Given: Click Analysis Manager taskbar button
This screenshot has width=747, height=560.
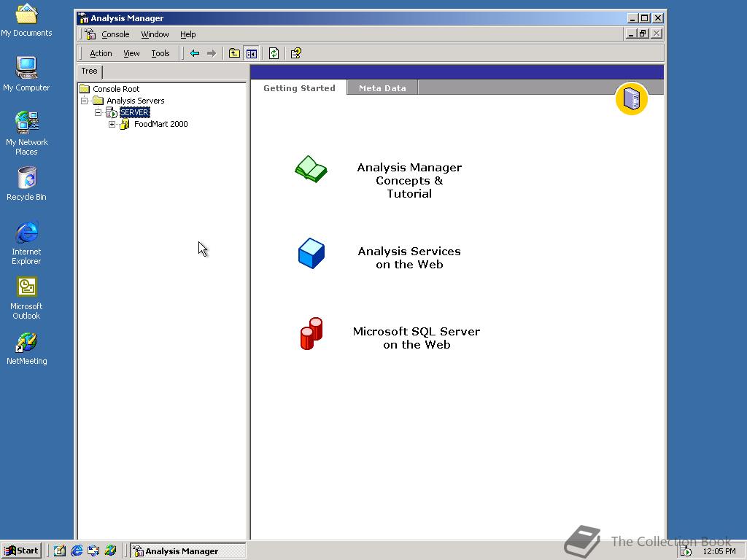Looking at the screenshot, I should coord(188,551).
